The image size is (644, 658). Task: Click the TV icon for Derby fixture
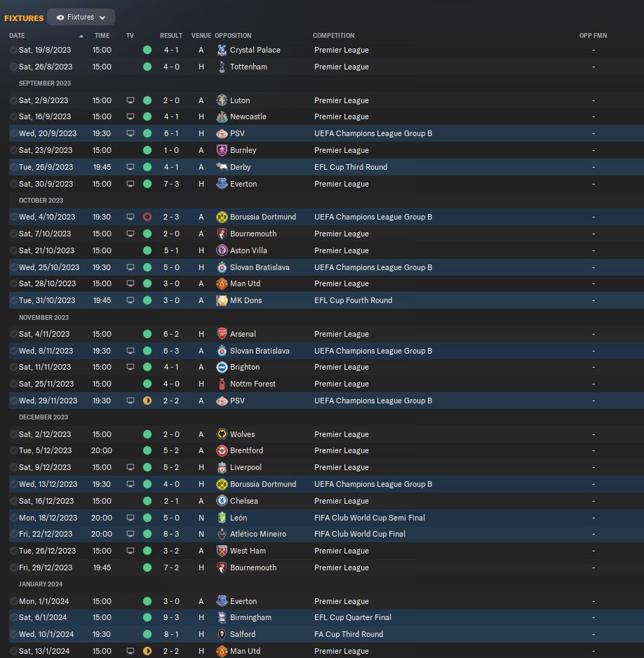click(x=130, y=167)
